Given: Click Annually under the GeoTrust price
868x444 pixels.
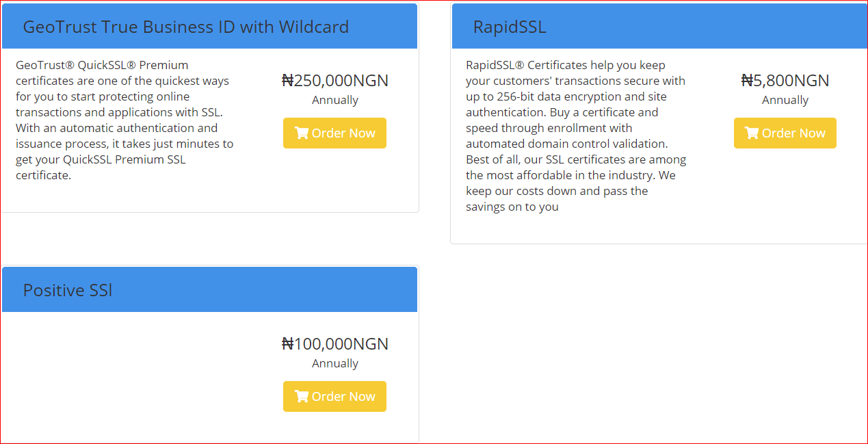Looking at the screenshot, I should (x=334, y=100).
